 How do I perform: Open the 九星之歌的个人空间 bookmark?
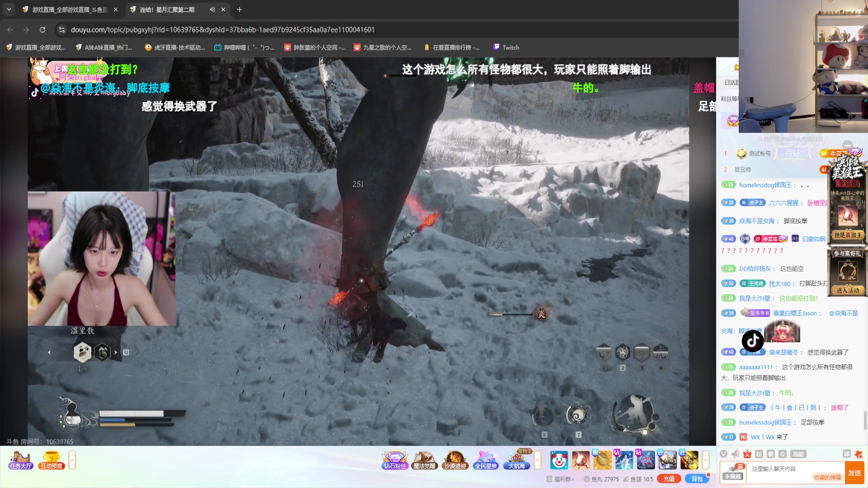coord(383,47)
